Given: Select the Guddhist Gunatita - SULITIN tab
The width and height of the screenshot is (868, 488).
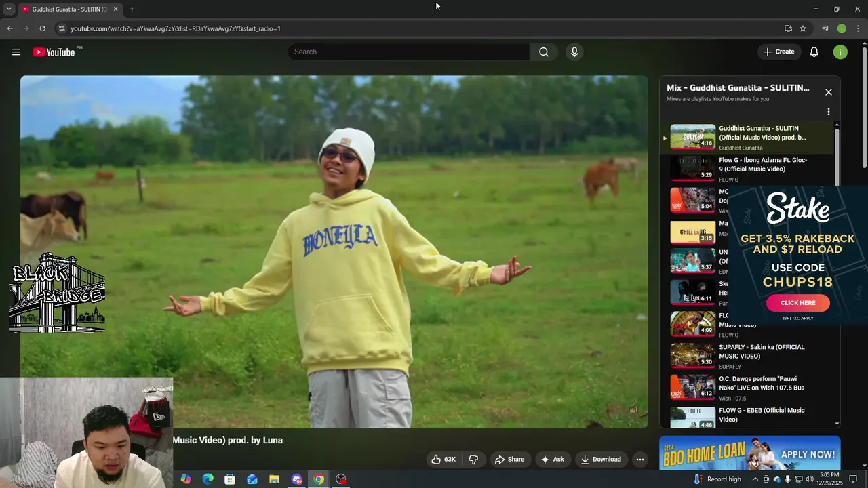Looking at the screenshot, I should [69, 9].
